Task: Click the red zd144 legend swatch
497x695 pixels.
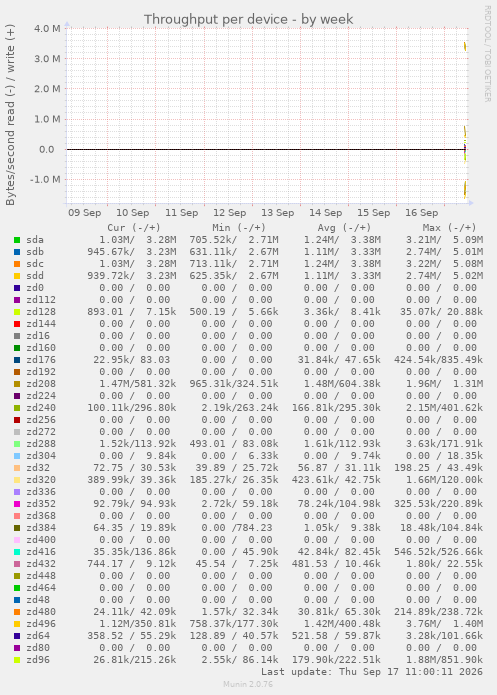Action: pos(17,324)
